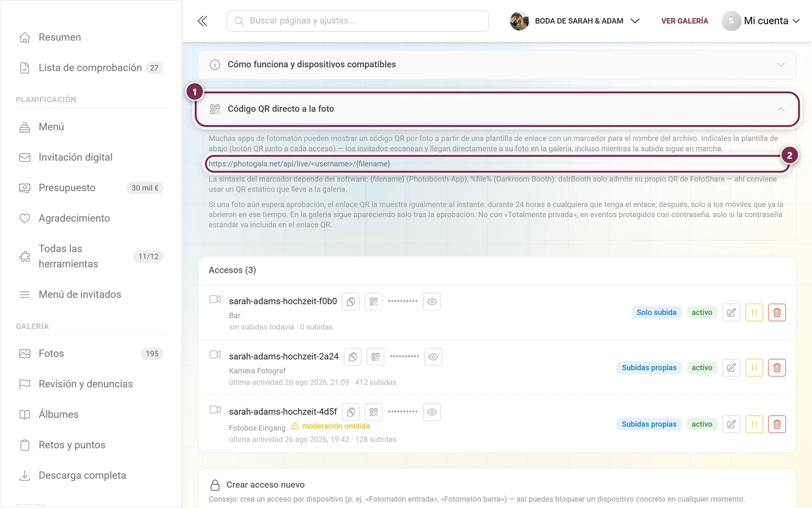Collapse the sidebar with double-arrow icon
This screenshot has width=812, height=508.
202,21
